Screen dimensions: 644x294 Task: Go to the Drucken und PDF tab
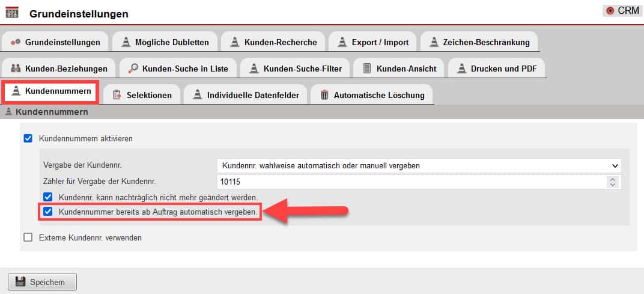(x=496, y=69)
